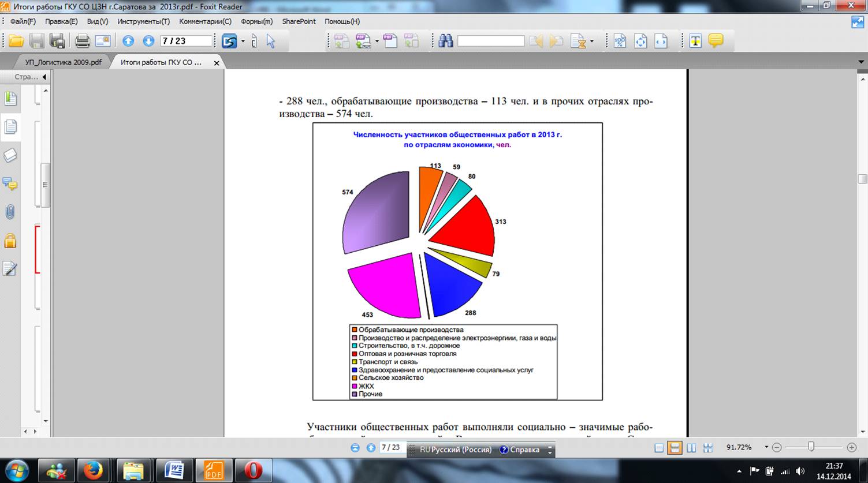Image resolution: width=868 pixels, height=483 pixels.
Task: Enable continuous page view mode
Action: pos(675,448)
